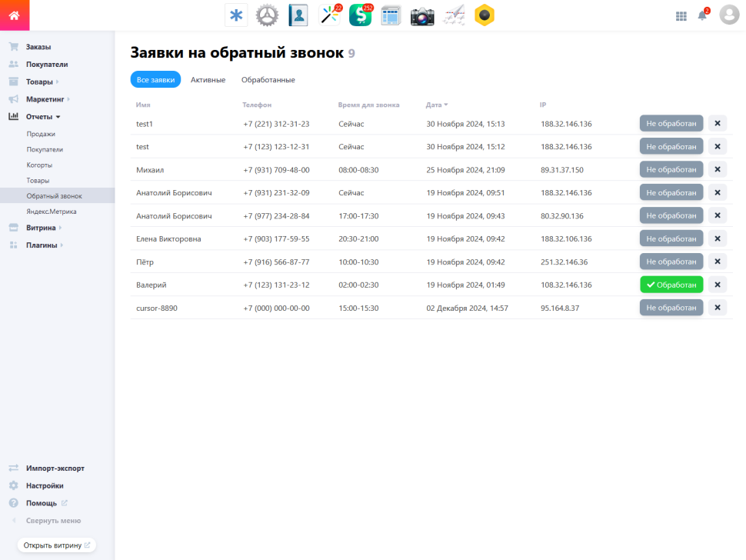Open the home icon in top-left corner

[x=15, y=15]
